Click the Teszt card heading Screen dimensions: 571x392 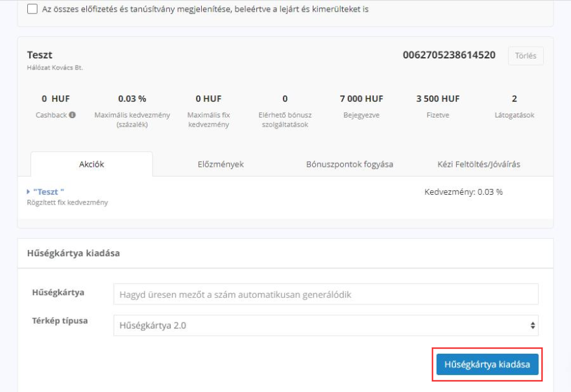point(40,55)
